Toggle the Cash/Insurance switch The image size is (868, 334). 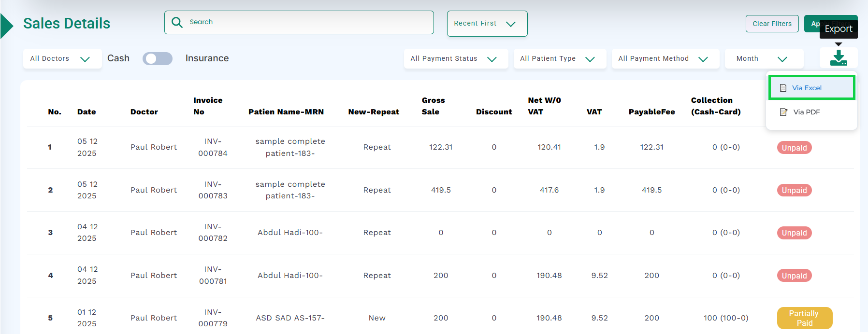[x=158, y=58]
